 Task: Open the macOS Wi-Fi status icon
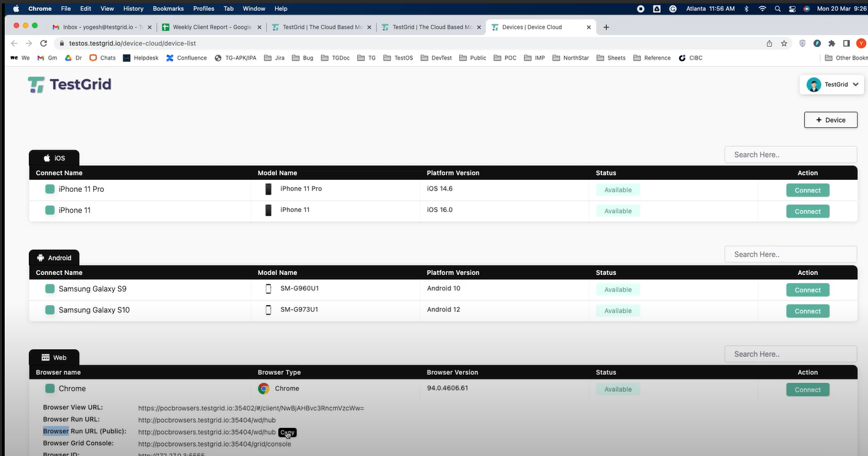pos(762,9)
